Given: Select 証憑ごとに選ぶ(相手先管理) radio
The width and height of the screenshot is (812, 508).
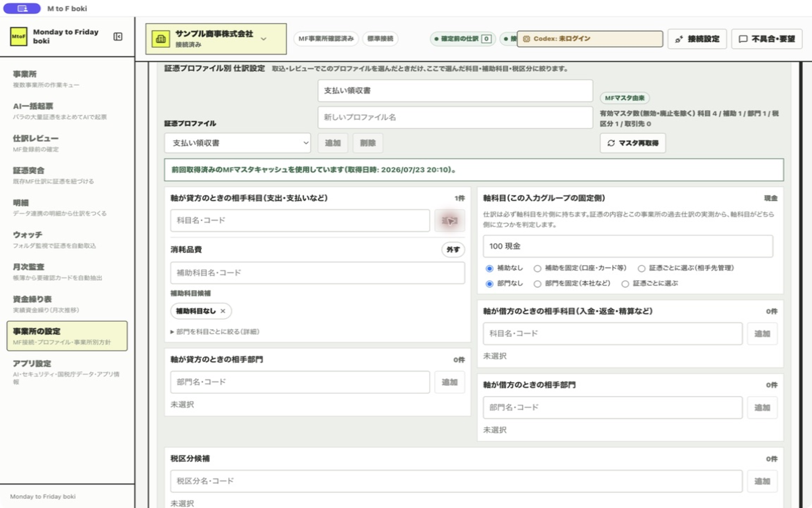Looking at the screenshot, I should click(642, 268).
